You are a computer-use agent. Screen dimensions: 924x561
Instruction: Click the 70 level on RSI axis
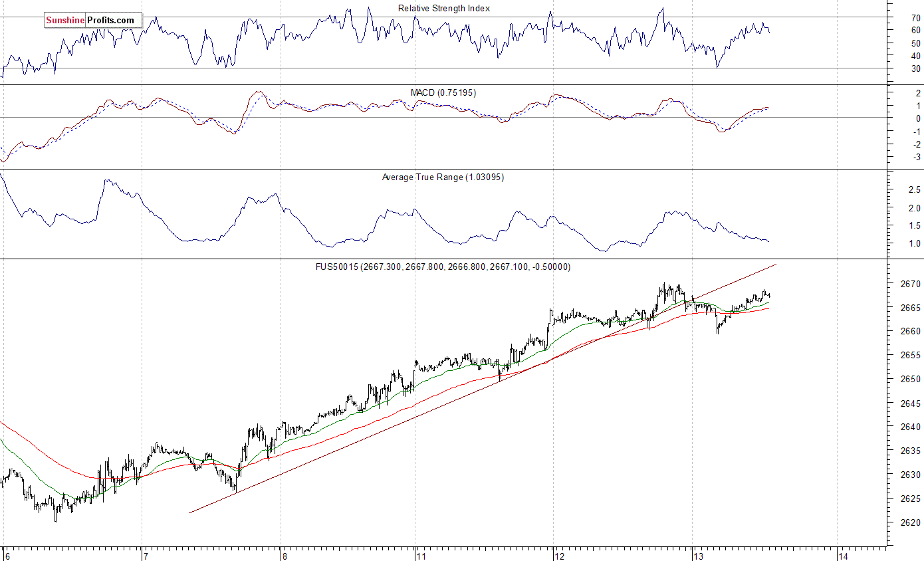click(x=916, y=18)
